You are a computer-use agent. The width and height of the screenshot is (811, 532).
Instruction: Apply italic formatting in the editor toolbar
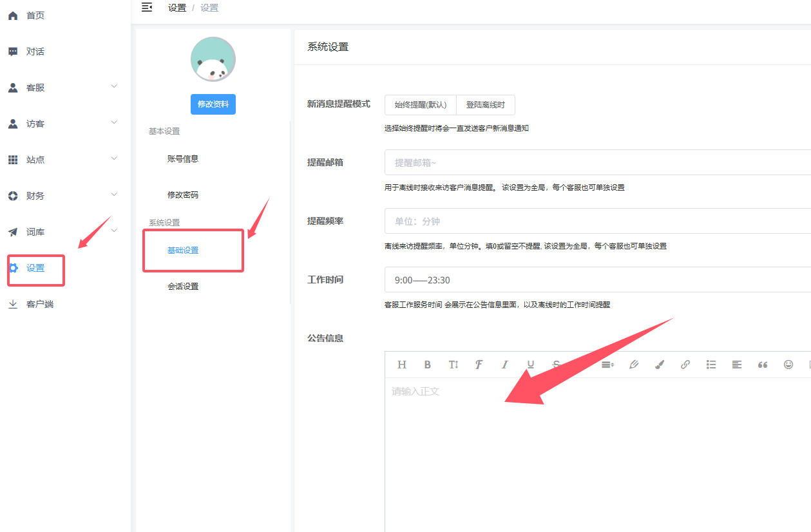504,364
